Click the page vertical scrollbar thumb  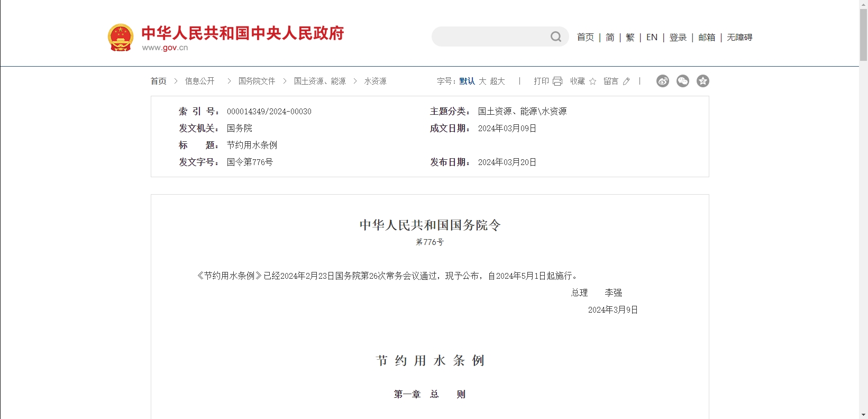[x=863, y=35]
